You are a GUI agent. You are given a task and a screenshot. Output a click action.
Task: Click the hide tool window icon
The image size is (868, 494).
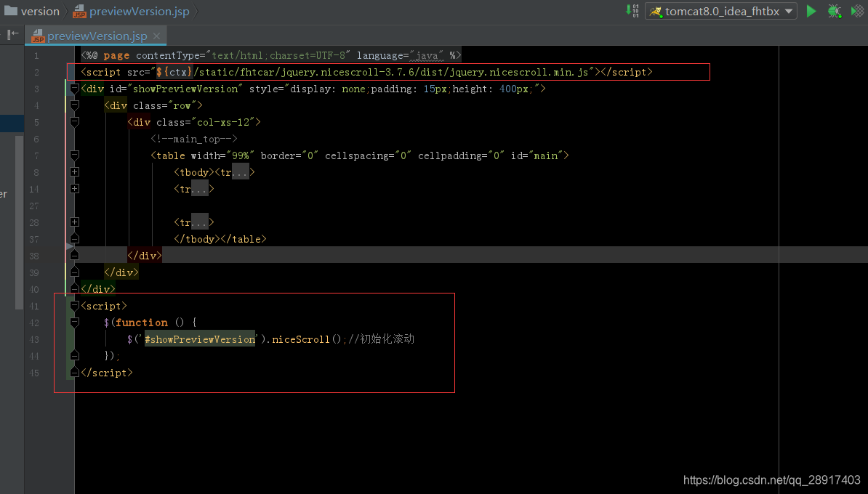pyautogui.click(x=12, y=35)
